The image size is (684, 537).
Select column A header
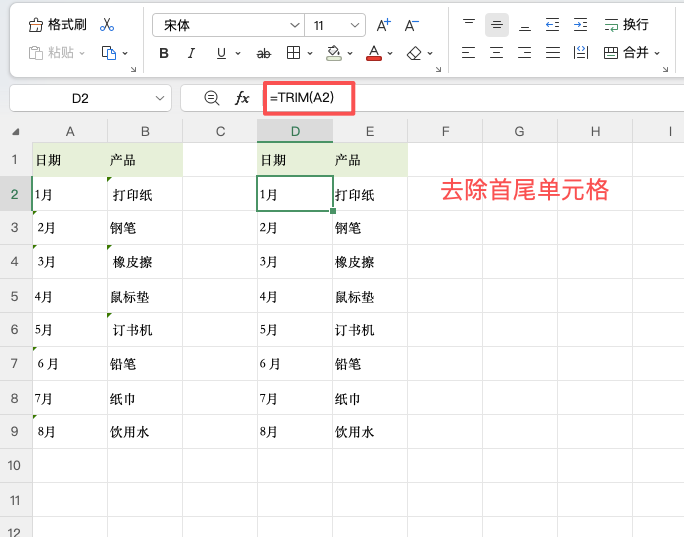click(70, 131)
